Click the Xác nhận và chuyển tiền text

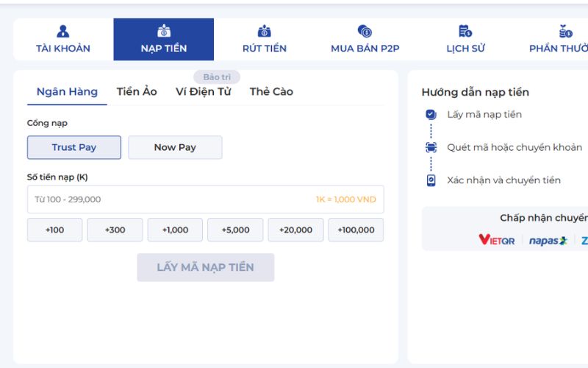pos(503,180)
